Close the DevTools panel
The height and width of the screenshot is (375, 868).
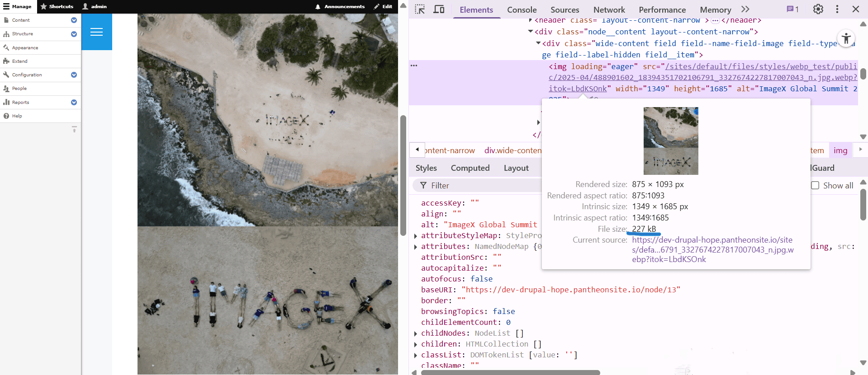856,9
